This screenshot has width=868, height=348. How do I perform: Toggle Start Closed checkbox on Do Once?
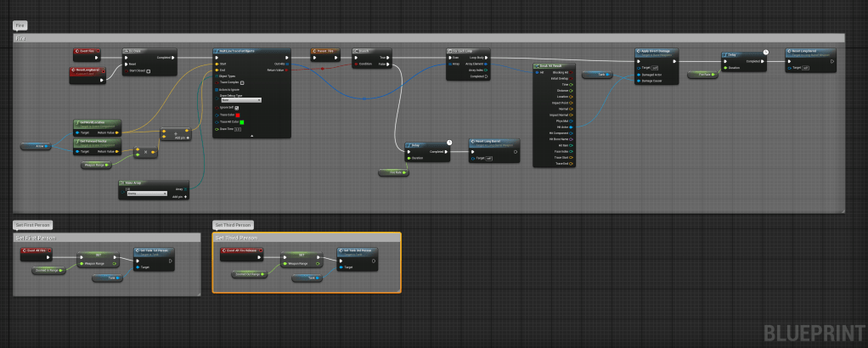[x=149, y=71]
